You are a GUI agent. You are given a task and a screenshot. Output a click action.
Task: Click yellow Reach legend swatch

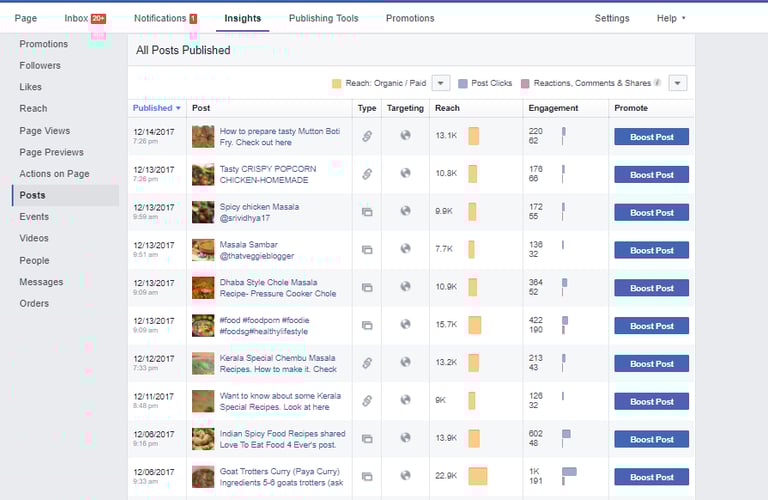[336, 83]
